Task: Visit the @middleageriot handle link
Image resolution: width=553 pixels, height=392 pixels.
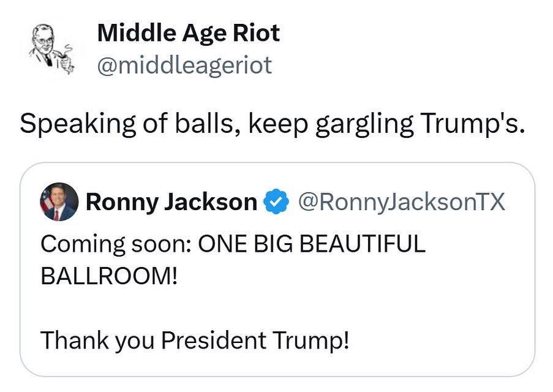Action: 184,64
